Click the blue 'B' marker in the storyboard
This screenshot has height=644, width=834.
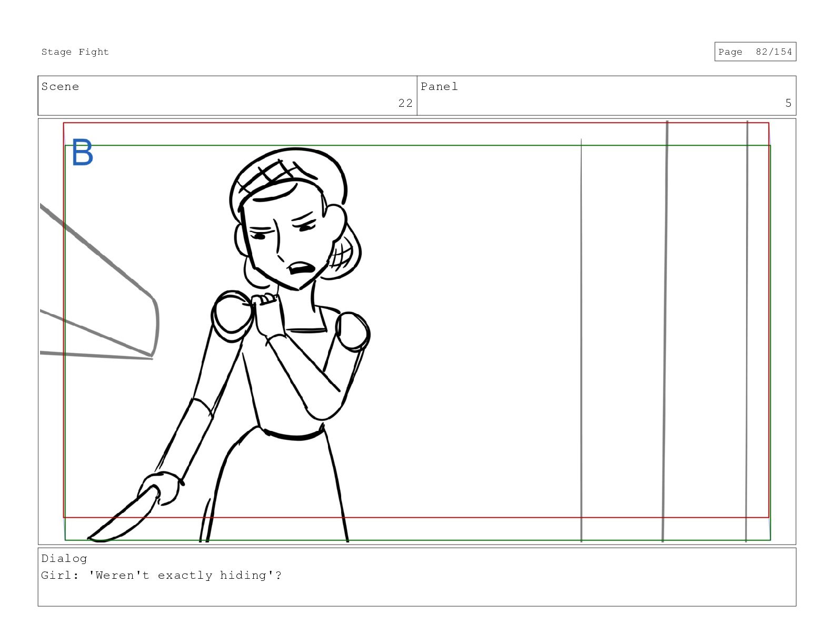tap(82, 153)
